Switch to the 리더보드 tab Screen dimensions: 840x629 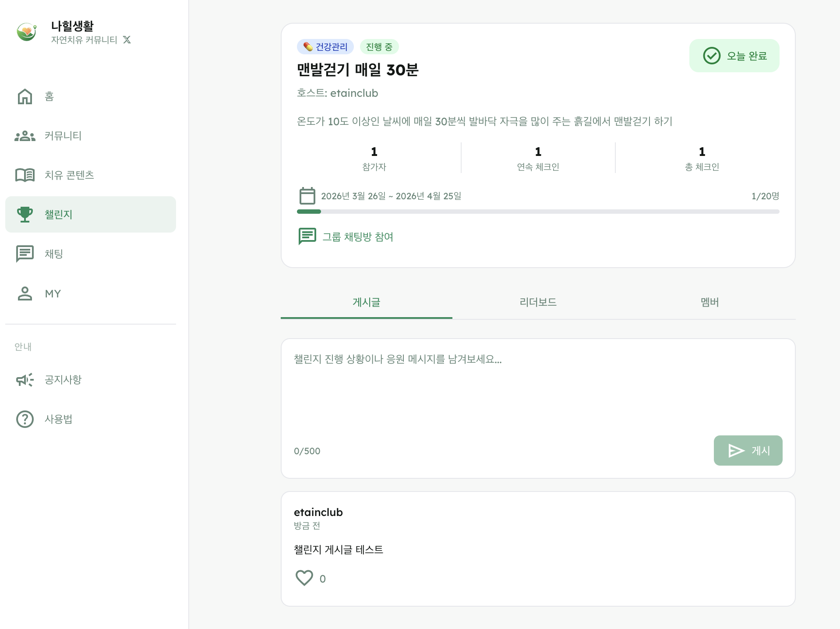click(538, 302)
